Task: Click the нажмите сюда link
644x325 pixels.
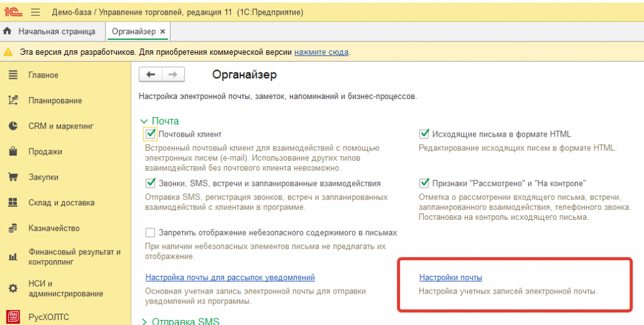Action: coord(321,52)
